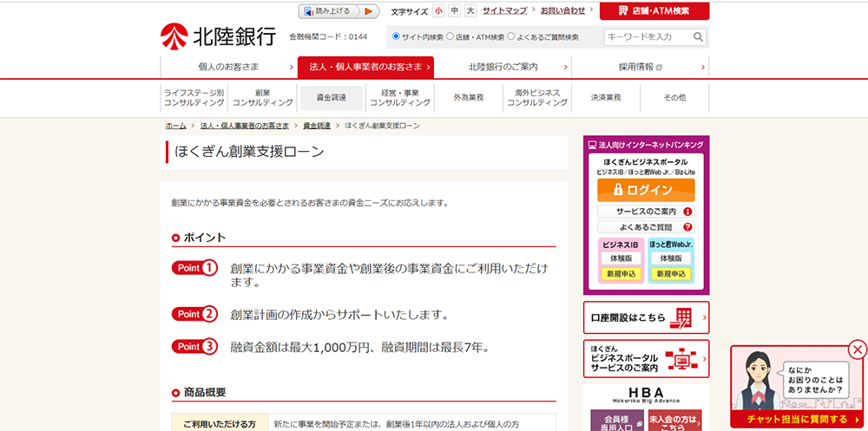Click the search magnifier icon
This screenshot has height=431, width=868.
point(698,36)
